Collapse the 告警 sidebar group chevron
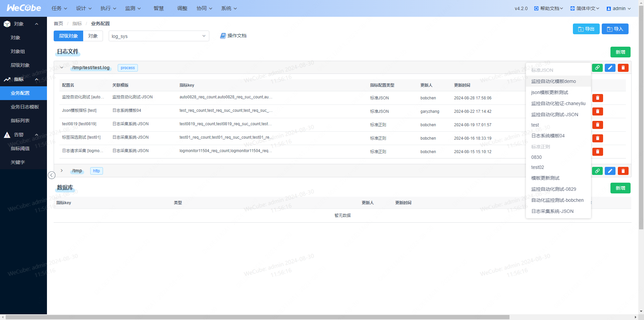The width and height of the screenshot is (644, 320). pos(37,135)
